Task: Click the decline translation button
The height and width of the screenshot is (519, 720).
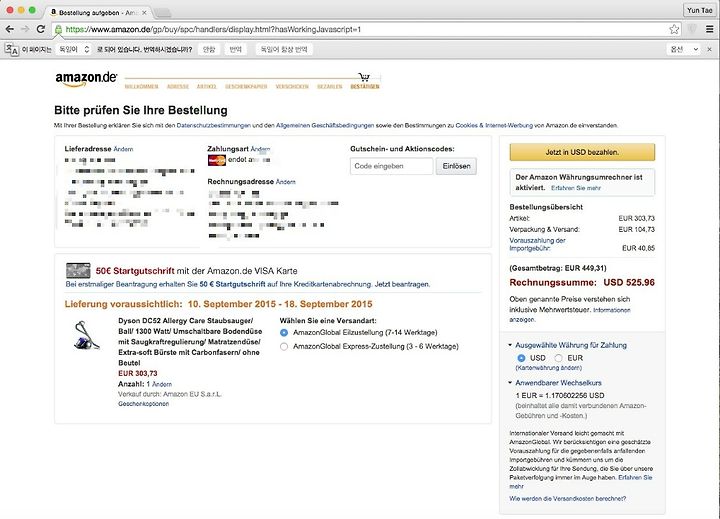Action: (x=209, y=49)
